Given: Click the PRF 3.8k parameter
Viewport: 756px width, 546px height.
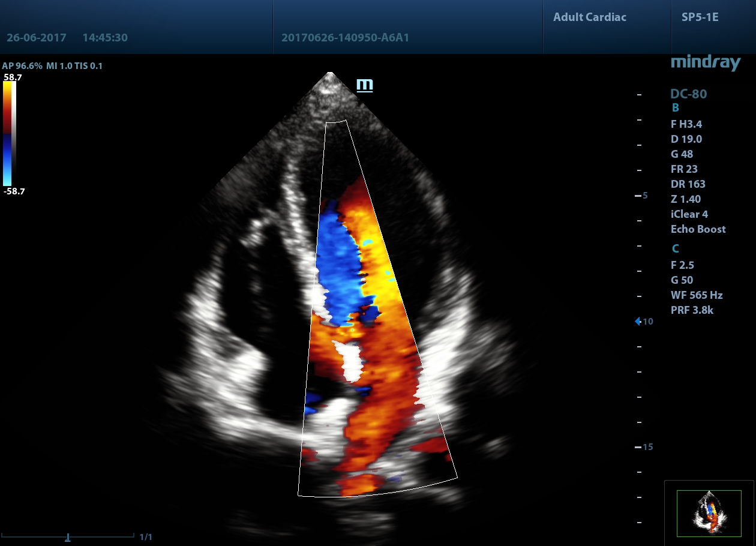Looking at the screenshot, I should coord(692,310).
